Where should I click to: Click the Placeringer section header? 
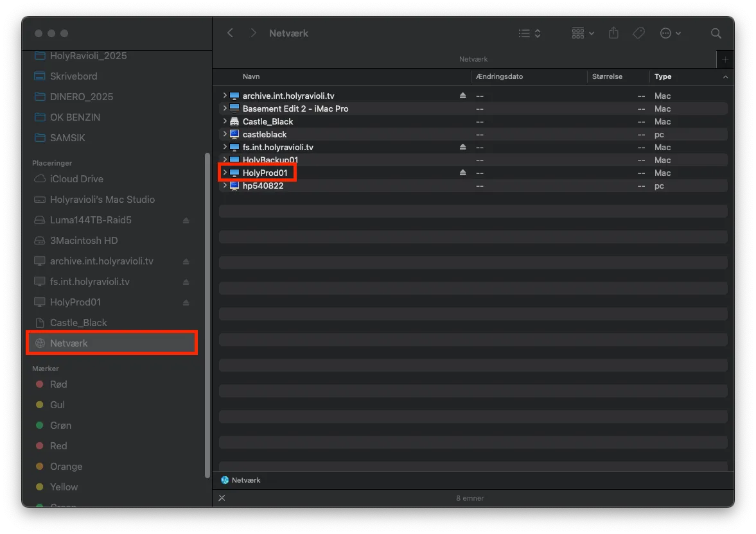pyautogui.click(x=52, y=163)
